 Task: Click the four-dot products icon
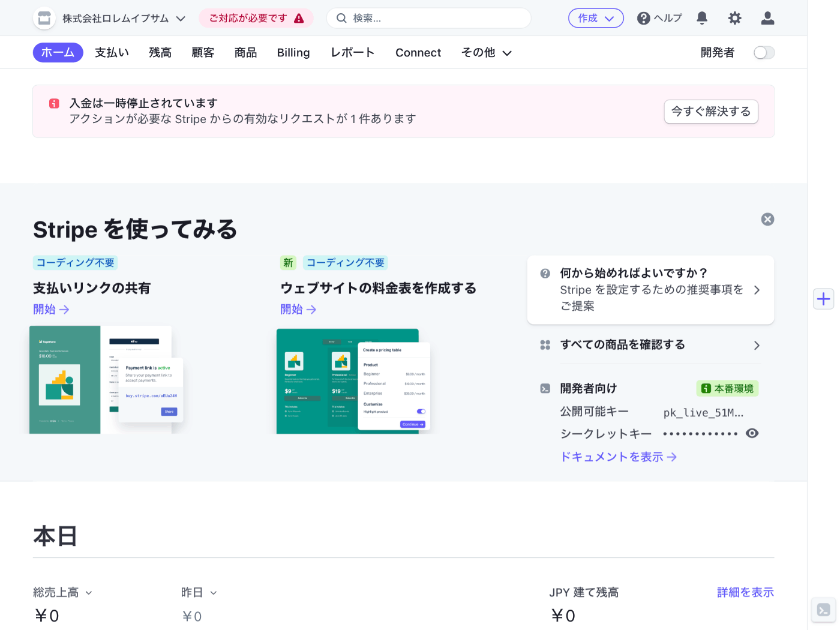(545, 345)
